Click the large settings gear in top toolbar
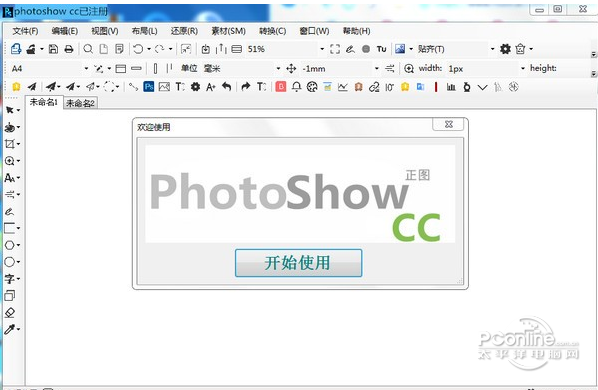This screenshot has height=390, width=598. [x=505, y=49]
